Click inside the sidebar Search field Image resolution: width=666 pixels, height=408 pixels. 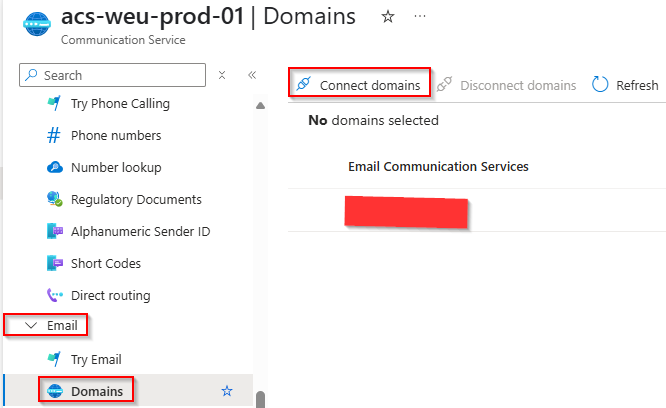[120, 75]
